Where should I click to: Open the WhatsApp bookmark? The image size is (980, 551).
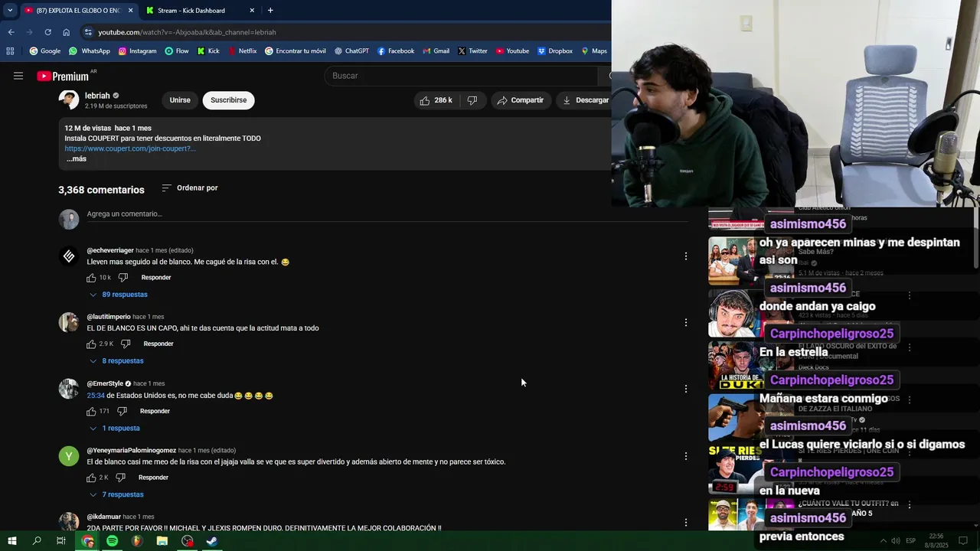tap(90, 51)
